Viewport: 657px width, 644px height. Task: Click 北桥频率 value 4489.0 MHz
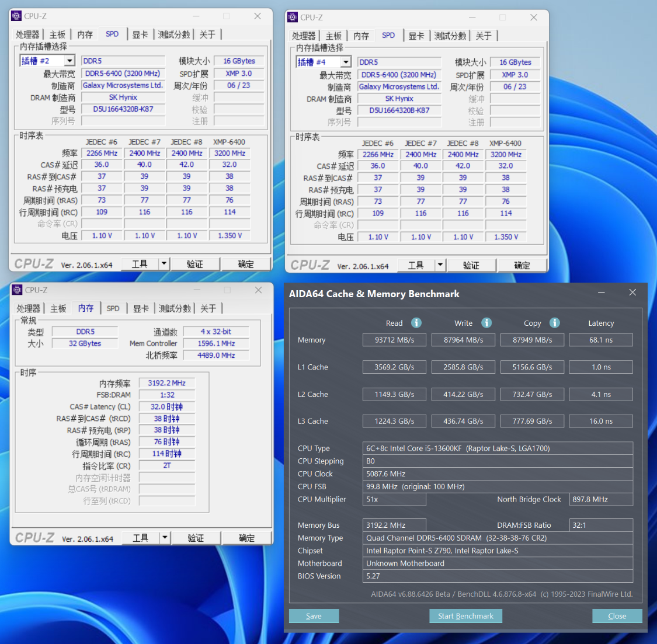(x=216, y=356)
